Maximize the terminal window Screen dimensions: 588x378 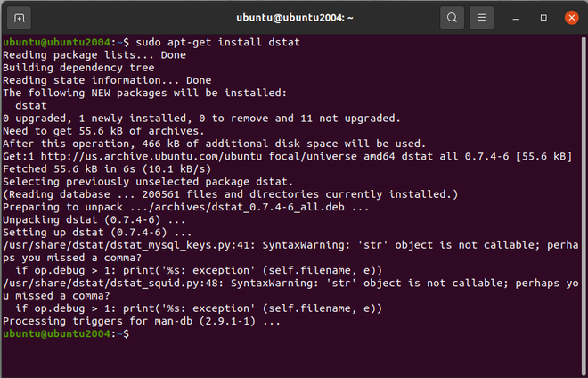(543, 17)
